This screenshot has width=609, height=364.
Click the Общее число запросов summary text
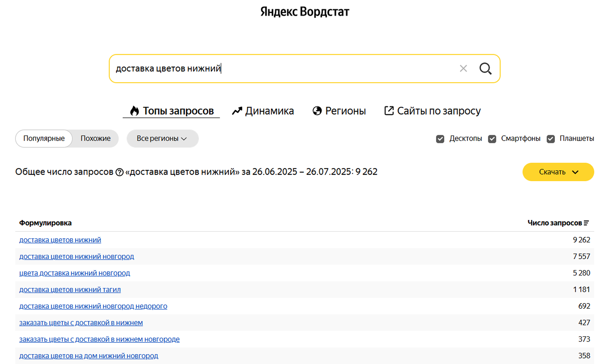pyautogui.click(x=196, y=172)
